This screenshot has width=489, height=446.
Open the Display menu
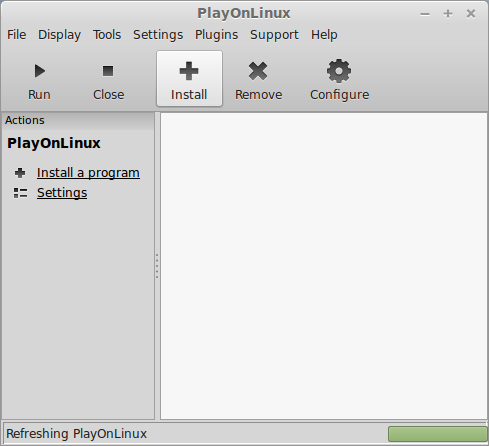coord(59,35)
